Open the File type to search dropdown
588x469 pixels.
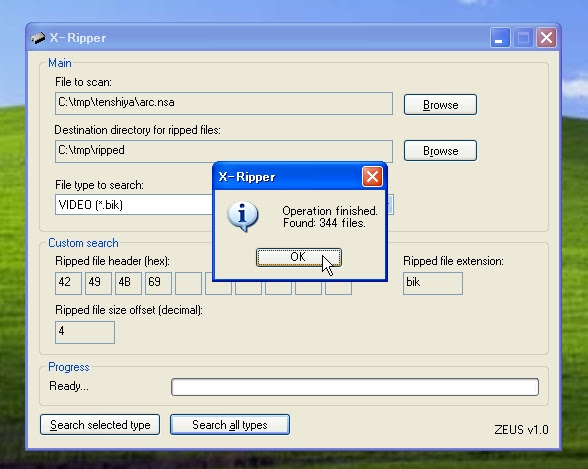click(x=390, y=205)
